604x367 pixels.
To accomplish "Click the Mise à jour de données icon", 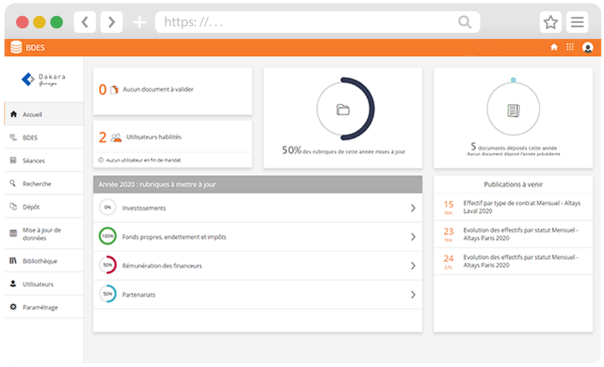I will [13, 233].
